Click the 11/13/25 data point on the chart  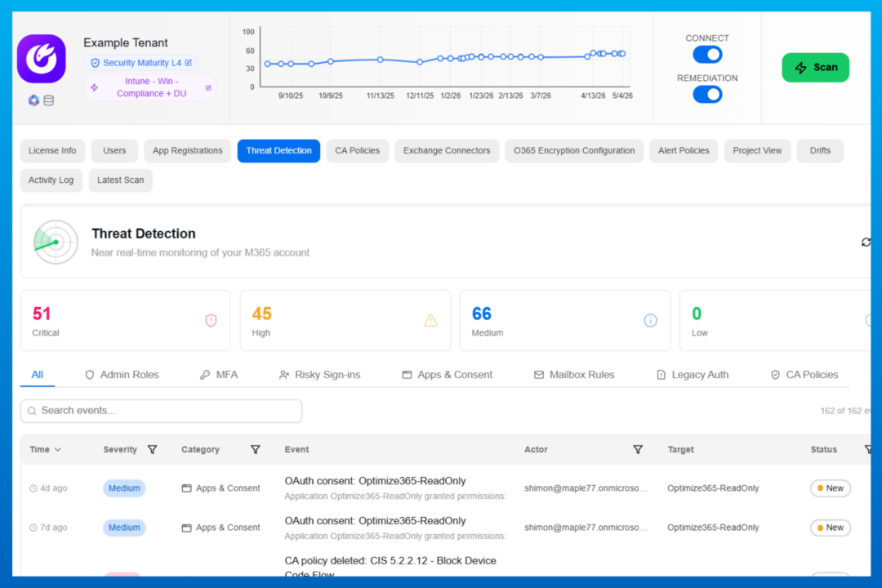[381, 60]
